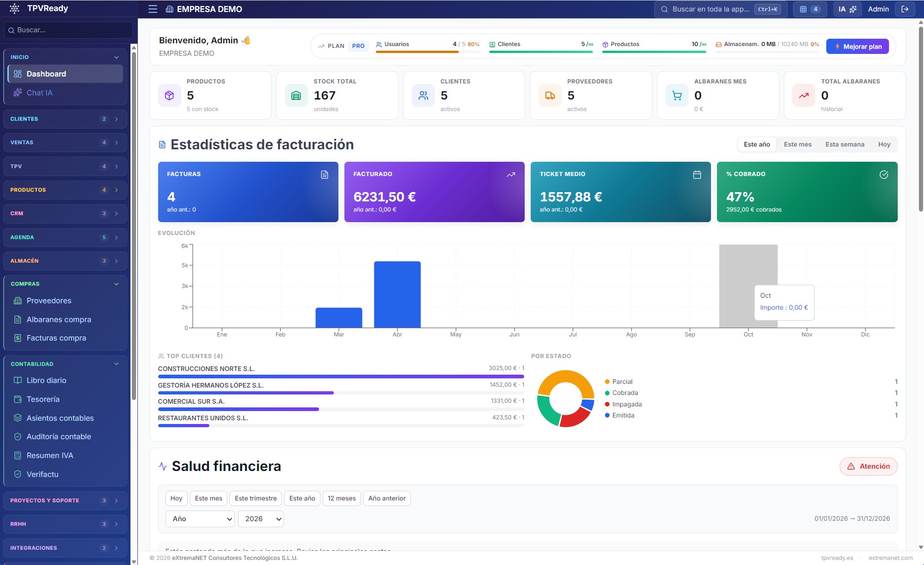Collapse the CONTABILIDAD sidebar section
This screenshot has height=565, width=924.
pyautogui.click(x=65, y=364)
